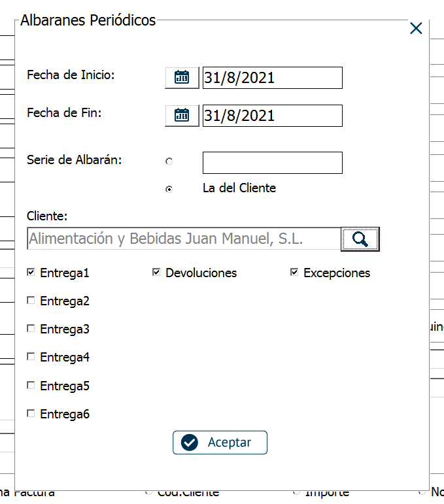Click the magnifying glass client search button

[x=360, y=239]
